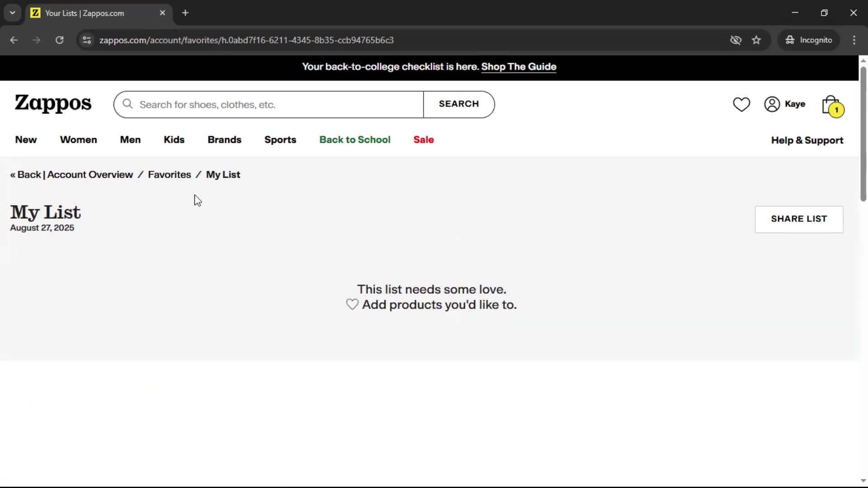
Task: Click the My List breadcrumb
Action: [x=223, y=174]
